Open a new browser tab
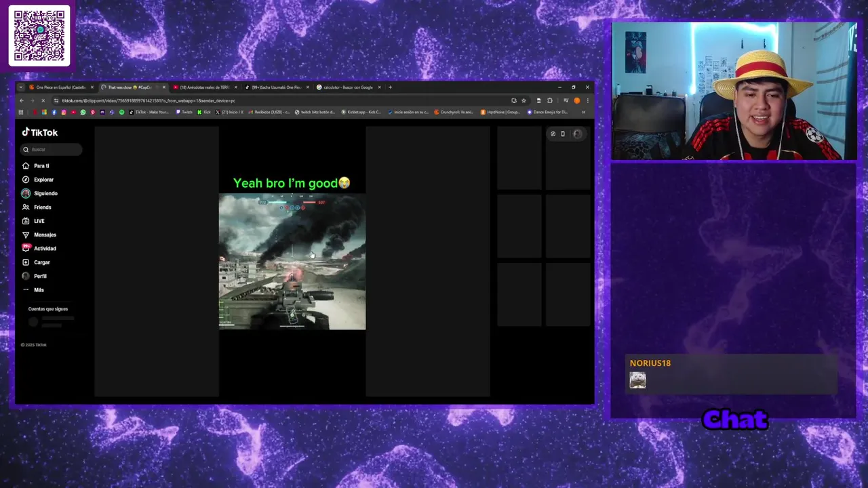Image resolution: width=868 pixels, height=488 pixels. coord(390,87)
